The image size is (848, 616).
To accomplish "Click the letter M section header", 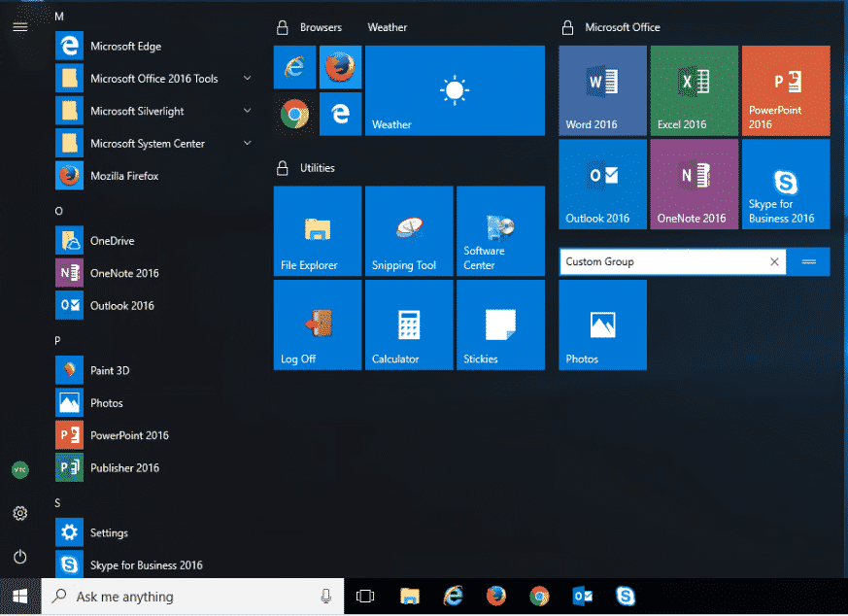I will click(59, 17).
